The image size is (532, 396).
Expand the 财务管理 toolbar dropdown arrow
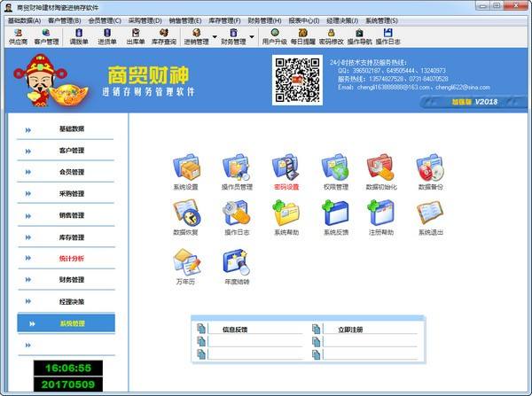coord(253,36)
